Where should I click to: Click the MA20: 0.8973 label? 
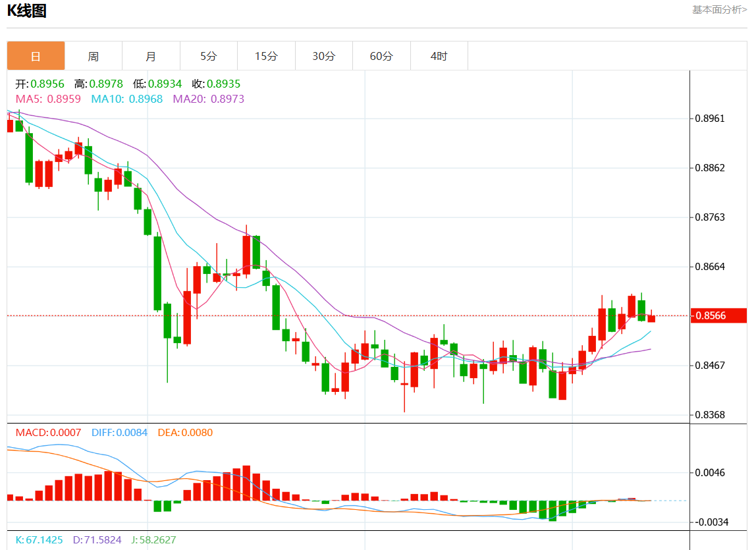[209, 99]
